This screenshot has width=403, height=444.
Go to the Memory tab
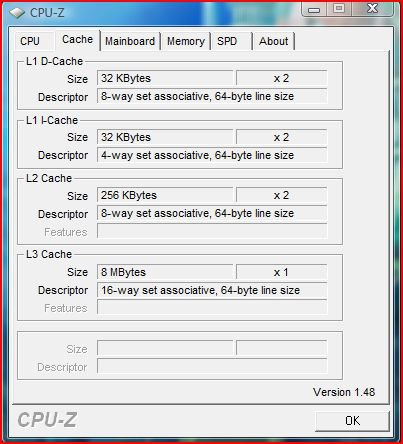point(186,41)
